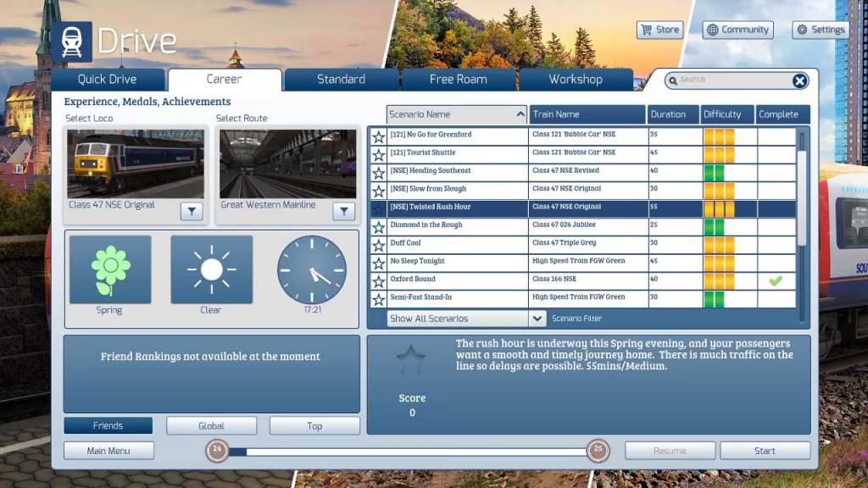Clear search with the X icon
Image resolution: width=868 pixels, height=488 pixels.
[799, 80]
